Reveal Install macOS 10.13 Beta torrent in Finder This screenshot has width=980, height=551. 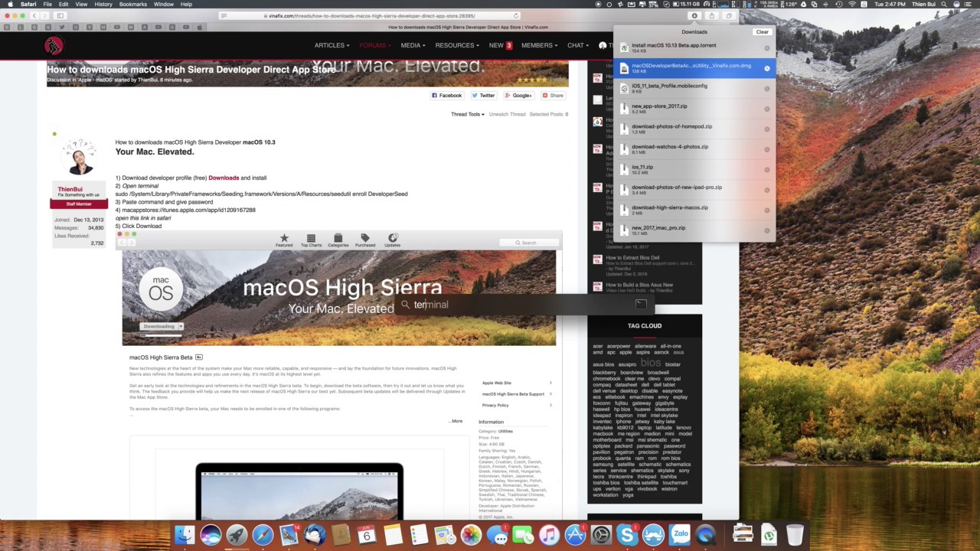point(766,48)
